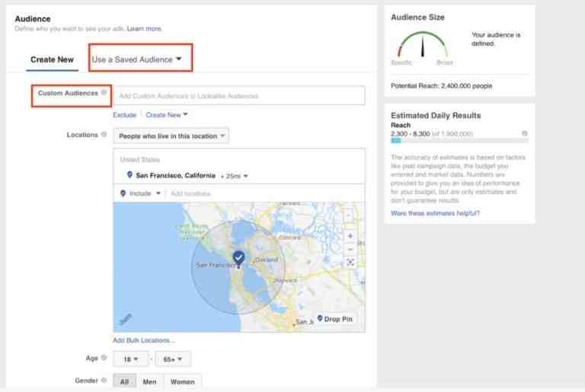Click the info icon beside Gender
The image size is (585, 392).
104,380
